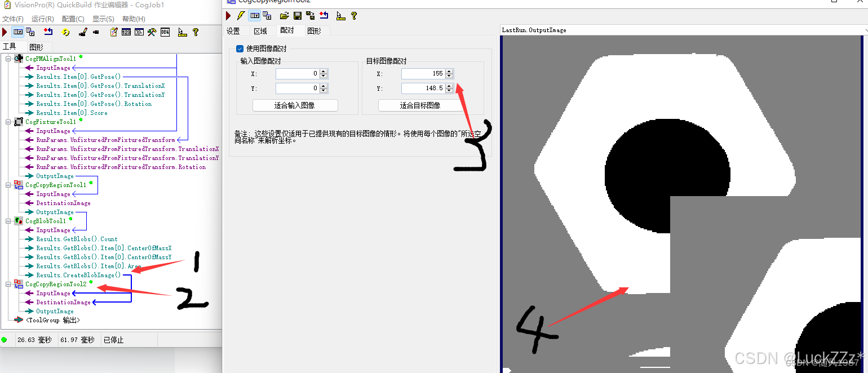Open the clipboard checklist icon in QuickBuild
This screenshot has height=373, width=868.
(114, 32)
